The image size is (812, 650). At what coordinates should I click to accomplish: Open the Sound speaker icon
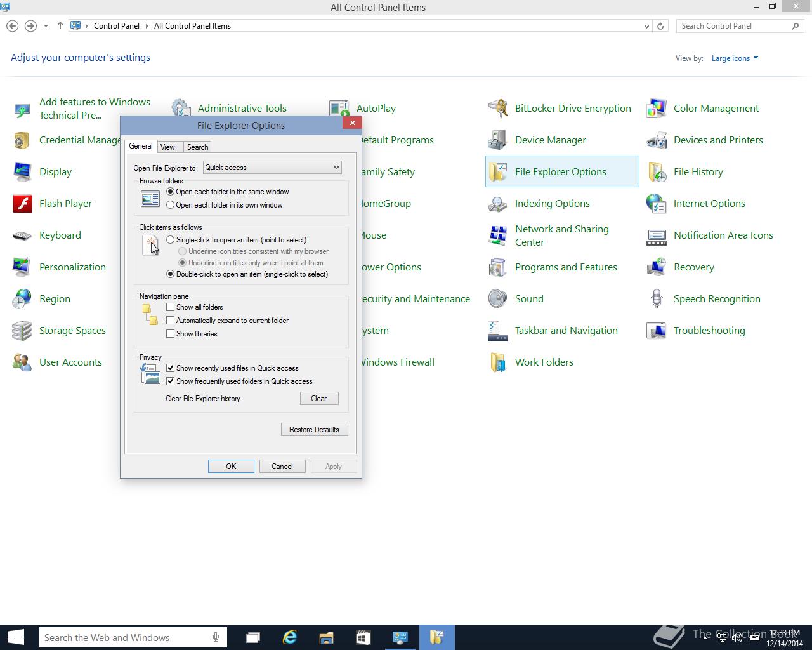(x=497, y=299)
